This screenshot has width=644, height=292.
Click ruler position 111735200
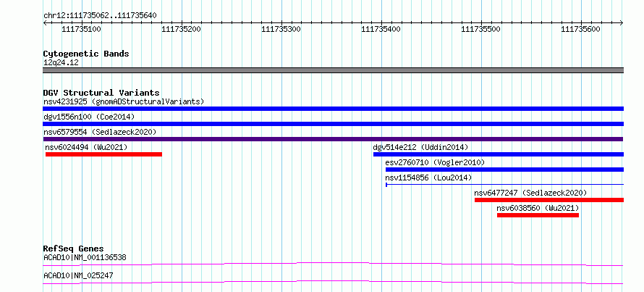tap(181, 29)
